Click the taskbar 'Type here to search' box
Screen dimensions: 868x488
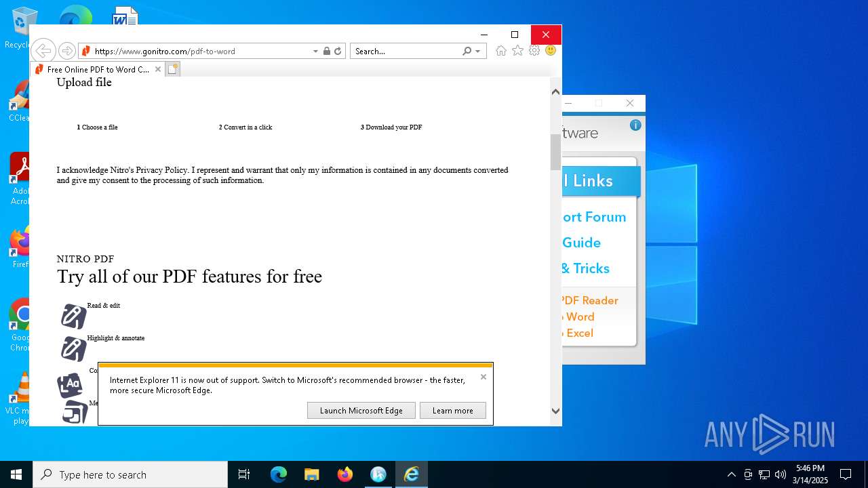(130, 474)
